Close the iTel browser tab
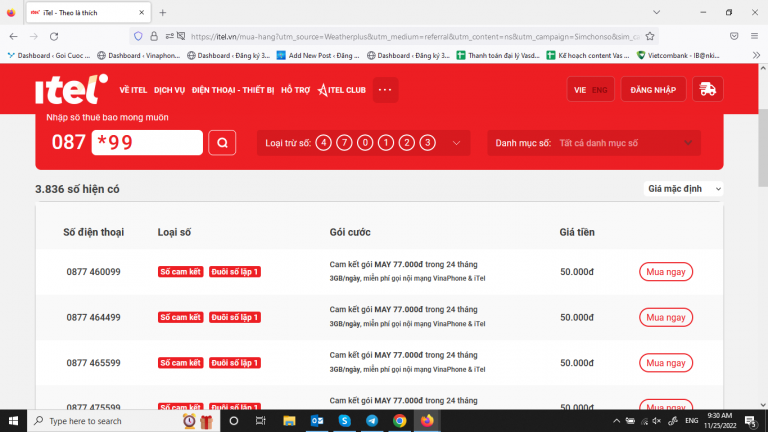 tap(142, 13)
